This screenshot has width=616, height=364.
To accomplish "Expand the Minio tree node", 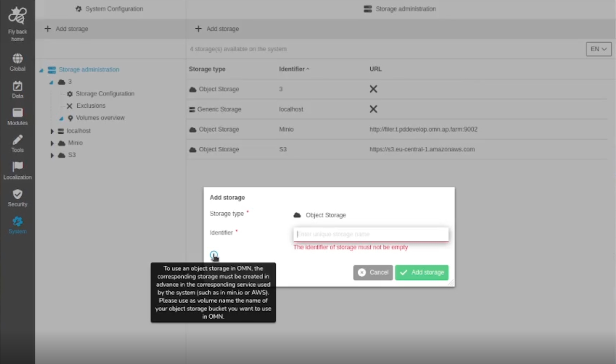I will click(52, 143).
